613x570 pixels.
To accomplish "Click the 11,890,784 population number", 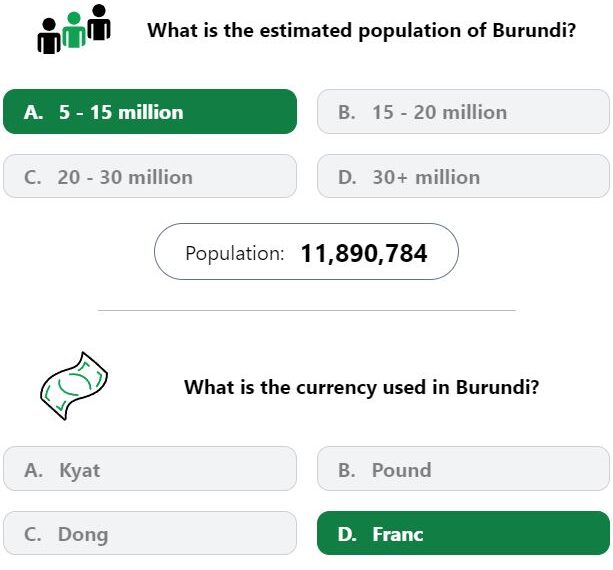I will coord(364,253).
